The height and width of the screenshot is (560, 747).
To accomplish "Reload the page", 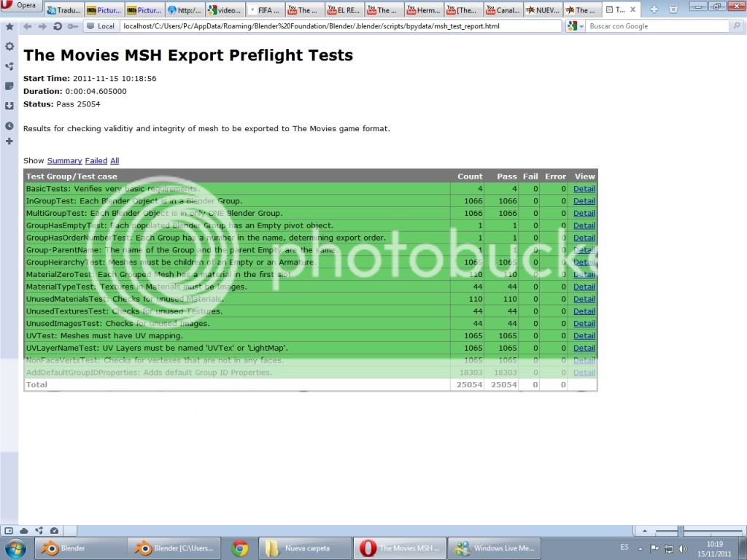I will (58, 26).
